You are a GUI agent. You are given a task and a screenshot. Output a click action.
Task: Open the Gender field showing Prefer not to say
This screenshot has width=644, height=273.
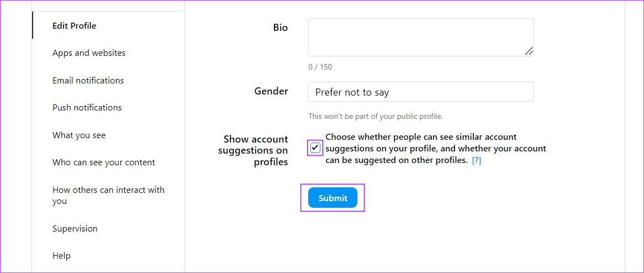(x=421, y=92)
